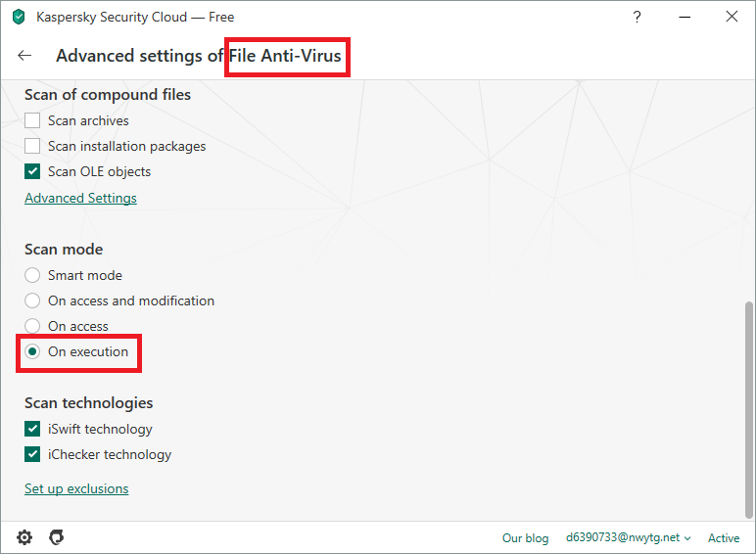Click the Active license status
The height and width of the screenshot is (554, 756).
[724, 538]
